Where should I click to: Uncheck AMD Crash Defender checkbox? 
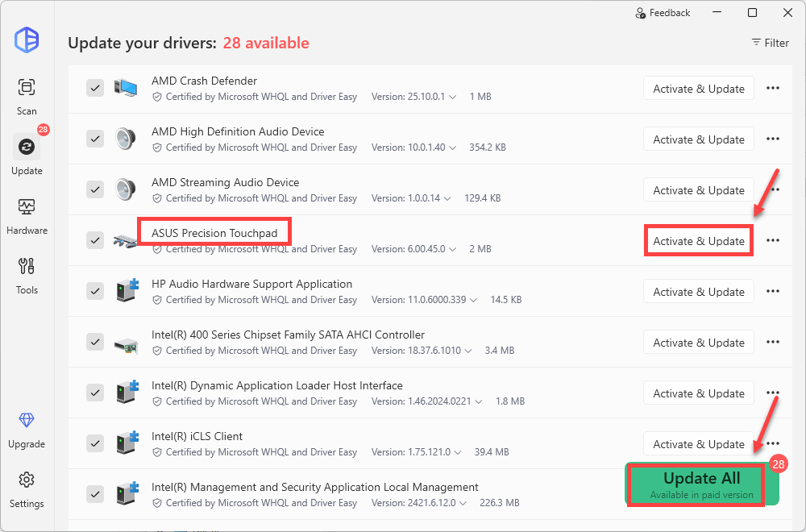point(95,88)
